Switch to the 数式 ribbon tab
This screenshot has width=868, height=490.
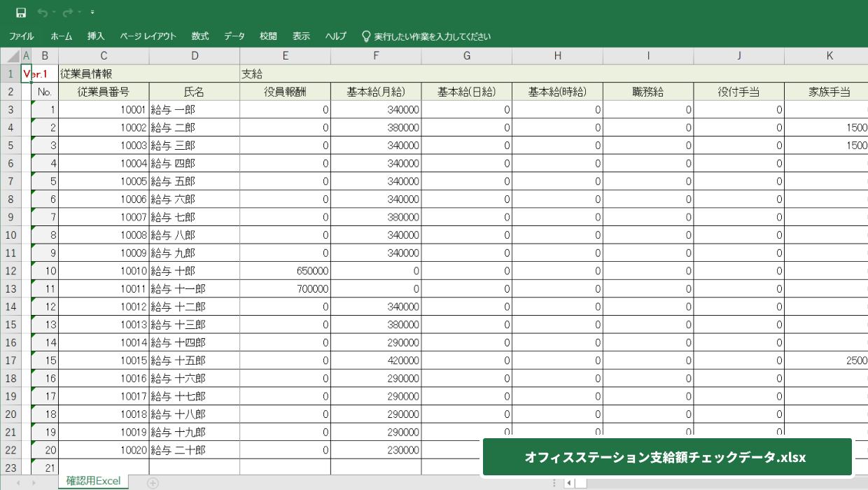pos(200,36)
